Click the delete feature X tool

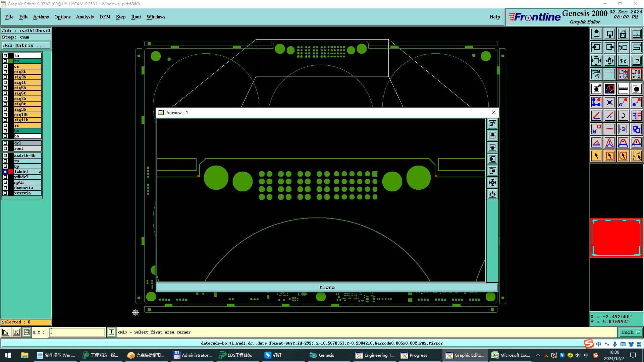tap(609, 102)
